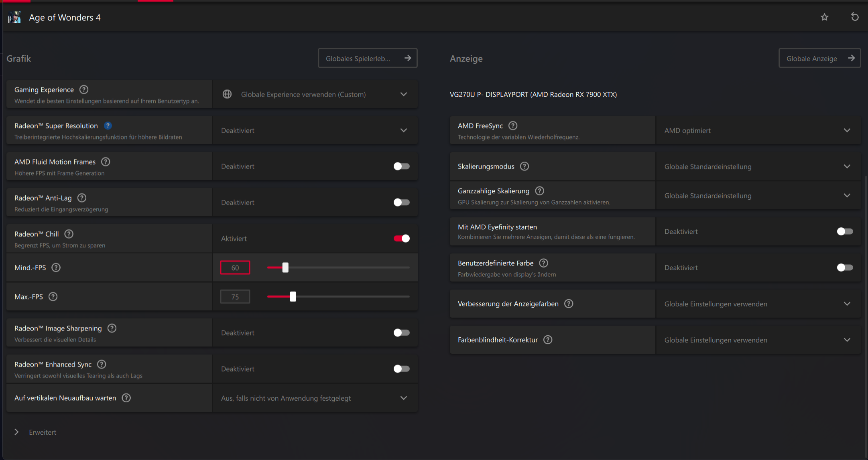The image size is (868, 460).
Task: Open the Auf vertikalen Neuaufbau warten dropdown
Action: 315,398
